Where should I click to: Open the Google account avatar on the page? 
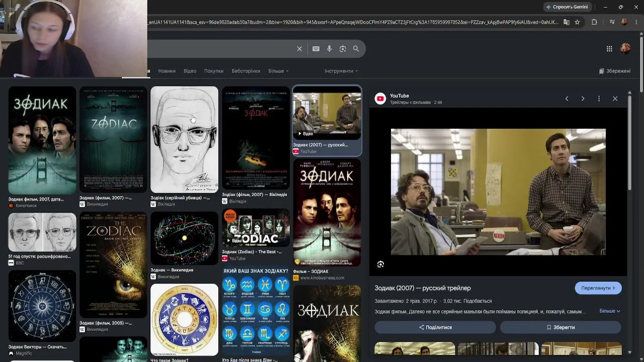[x=625, y=49]
